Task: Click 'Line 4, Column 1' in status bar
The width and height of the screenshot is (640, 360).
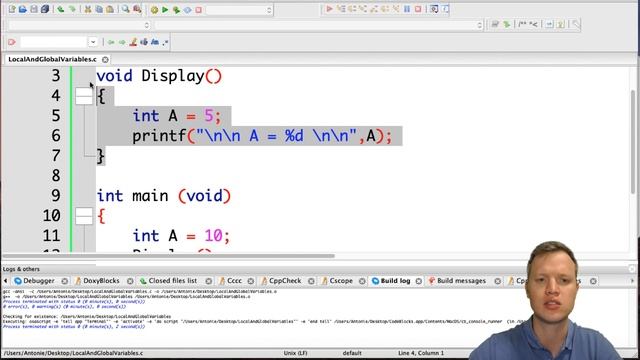Action: pos(420,353)
